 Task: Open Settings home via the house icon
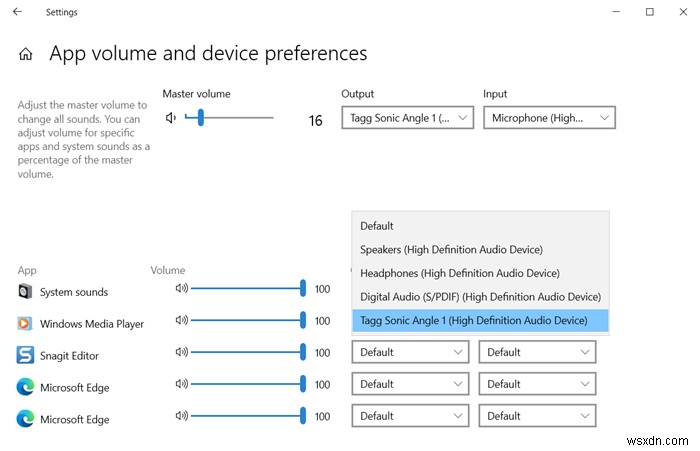25,54
